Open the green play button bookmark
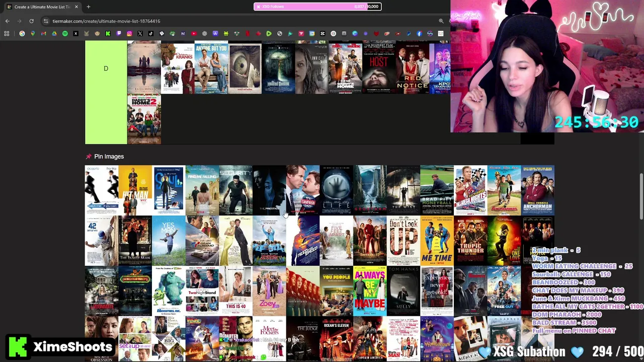The image size is (644, 362). 269,34
